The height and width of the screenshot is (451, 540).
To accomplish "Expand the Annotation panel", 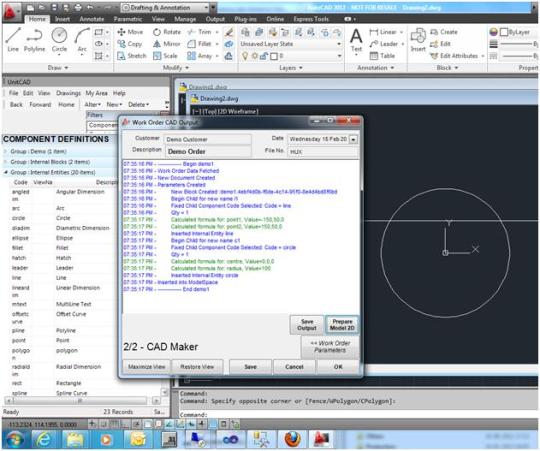I will (375, 68).
